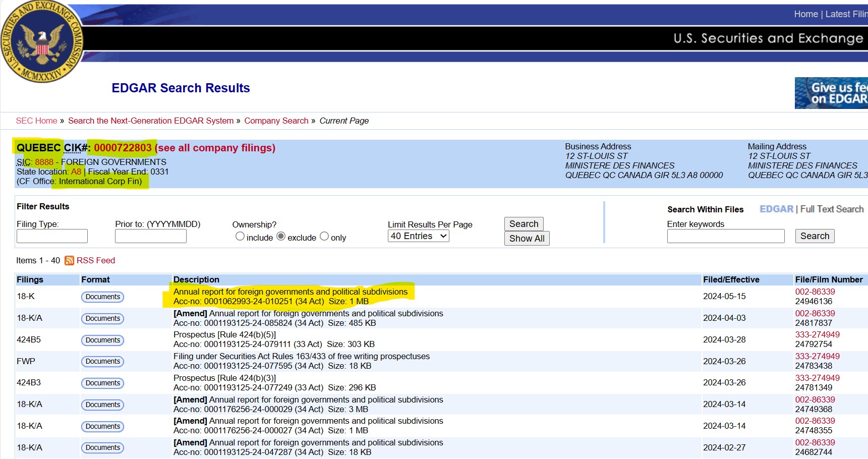Select the Mailing Address heading

tap(777, 147)
